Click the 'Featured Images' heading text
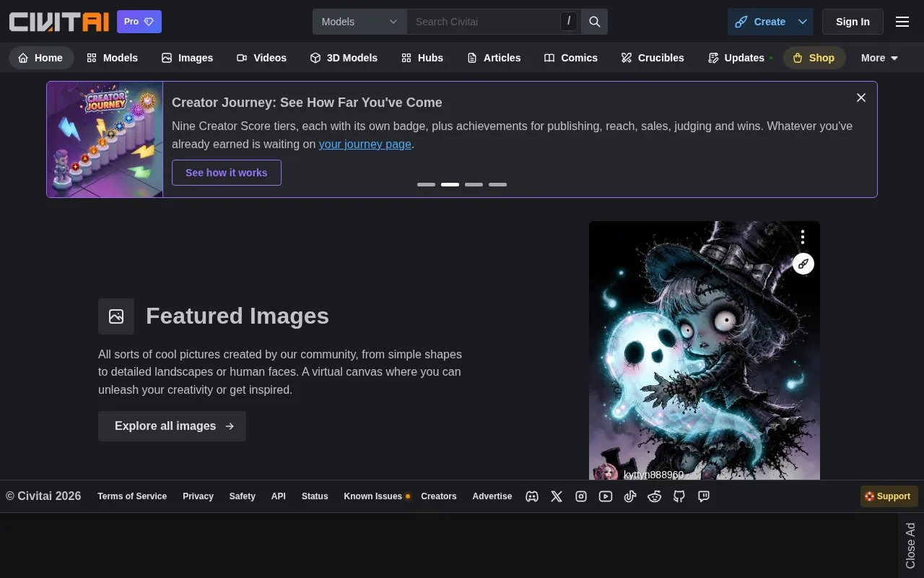 (237, 316)
